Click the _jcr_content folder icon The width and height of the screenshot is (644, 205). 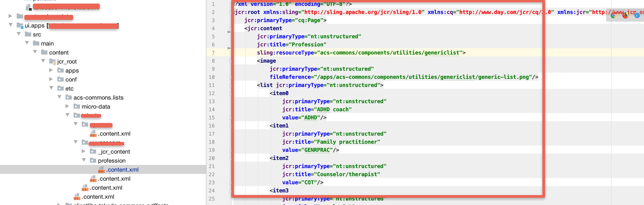click(93, 151)
